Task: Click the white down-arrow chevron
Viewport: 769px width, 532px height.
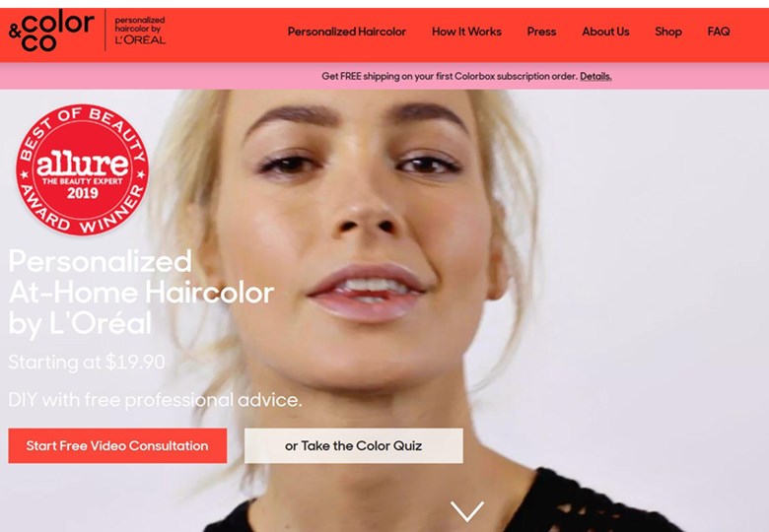Action: click(467, 511)
